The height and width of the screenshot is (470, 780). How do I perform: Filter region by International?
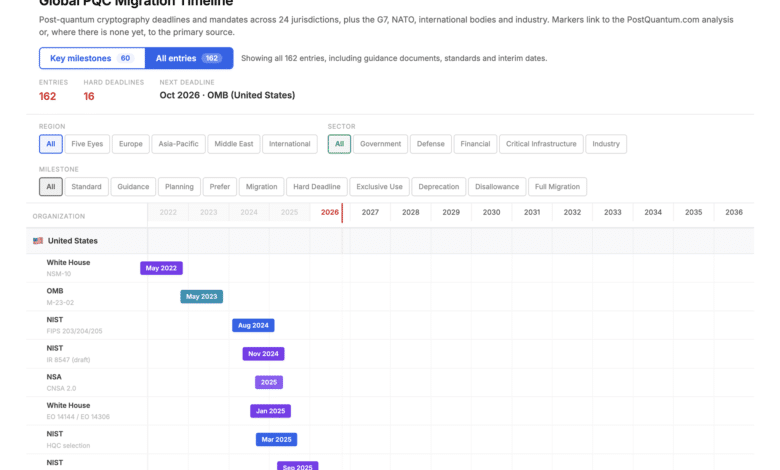(290, 144)
